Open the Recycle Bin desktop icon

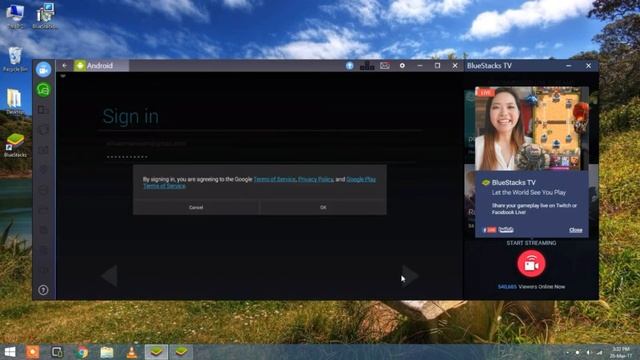tap(15, 60)
